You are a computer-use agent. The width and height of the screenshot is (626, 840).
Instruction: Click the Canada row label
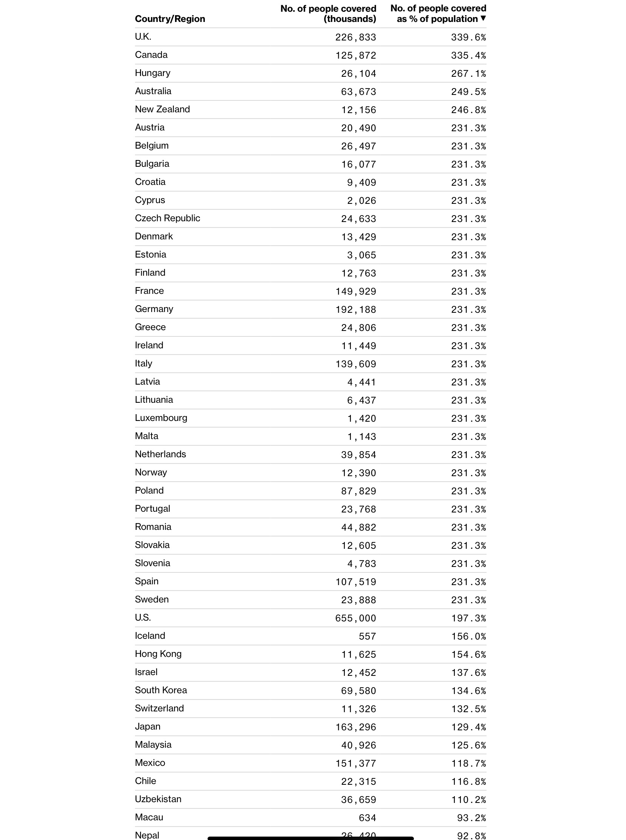pyautogui.click(x=151, y=55)
